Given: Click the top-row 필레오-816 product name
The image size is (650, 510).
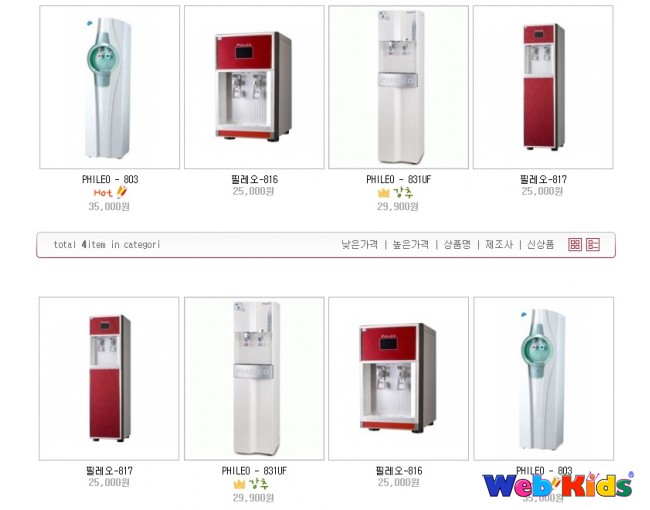Looking at the screenshot, I should tap(255, 180).
